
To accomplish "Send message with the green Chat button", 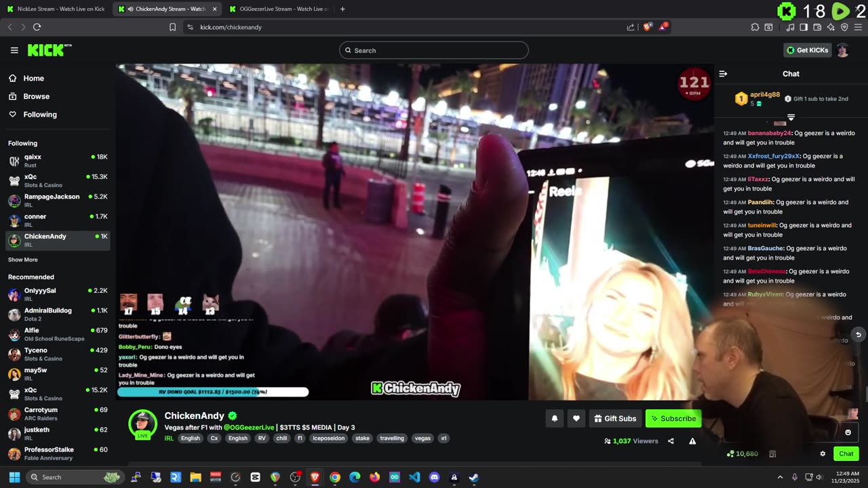I will tap(846, 454).
